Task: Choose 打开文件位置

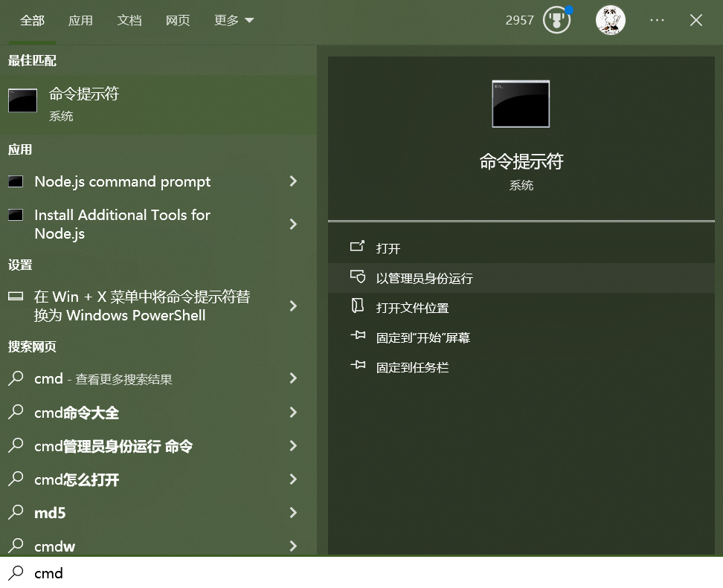Action: coord(521,308)
